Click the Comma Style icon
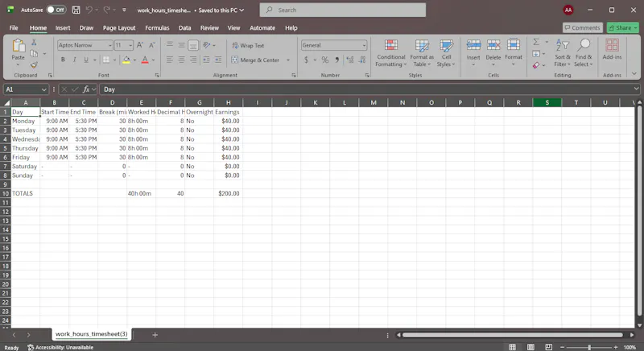 (336, 60)
